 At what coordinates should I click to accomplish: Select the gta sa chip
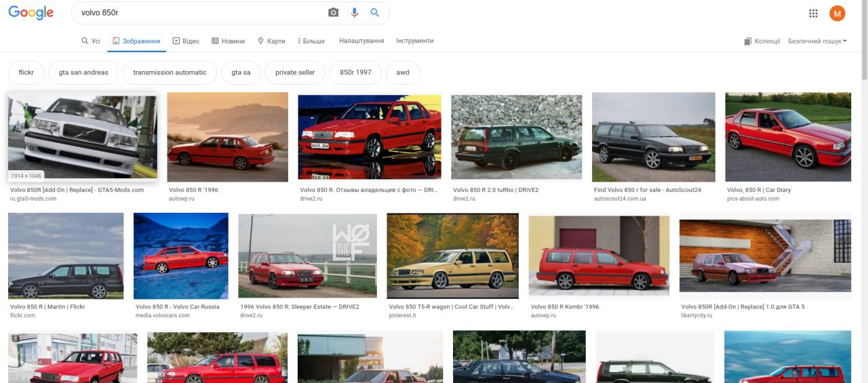[x=241, y=73]
